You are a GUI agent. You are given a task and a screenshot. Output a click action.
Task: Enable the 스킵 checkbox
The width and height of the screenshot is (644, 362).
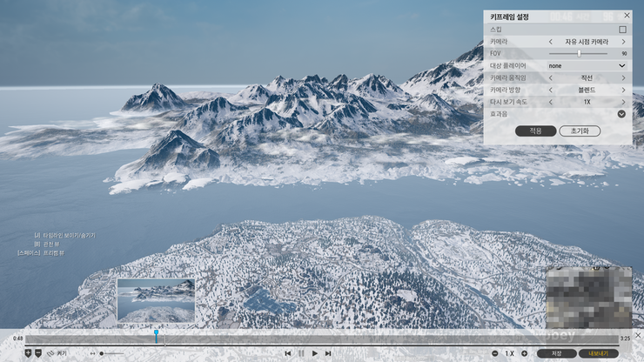(x=622, y=30)
